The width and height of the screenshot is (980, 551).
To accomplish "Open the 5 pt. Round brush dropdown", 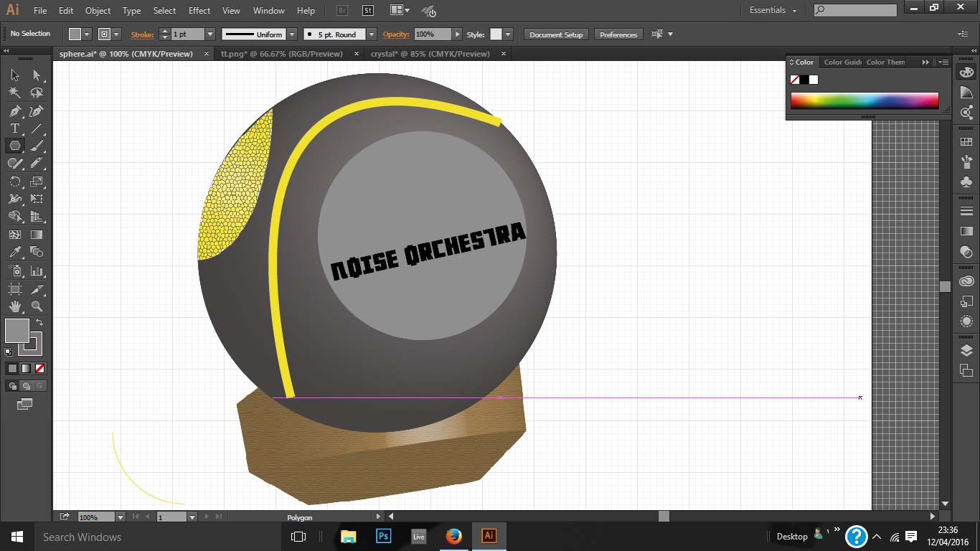I will click(x=371, y=34).
